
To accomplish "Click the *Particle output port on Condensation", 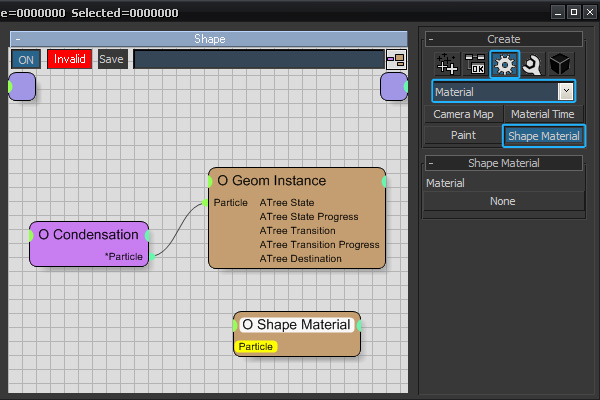I will 152,256.
